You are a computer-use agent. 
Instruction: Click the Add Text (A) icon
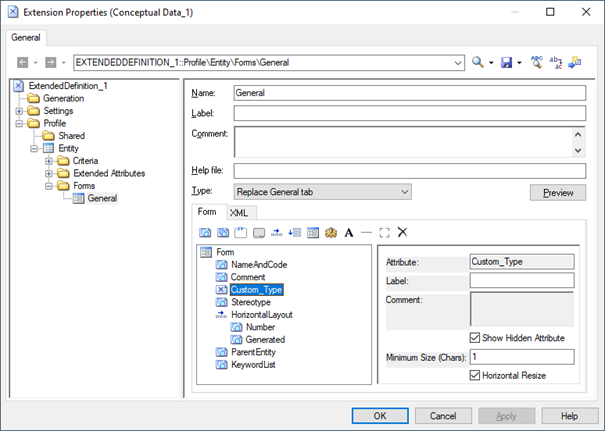point(349,232)
